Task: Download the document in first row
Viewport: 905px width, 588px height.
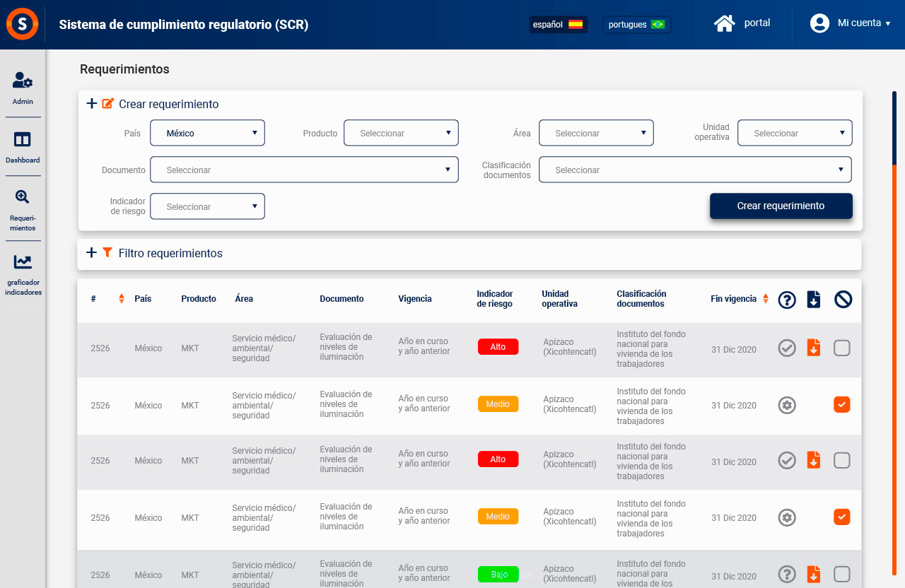Action: tap(814, 348)
